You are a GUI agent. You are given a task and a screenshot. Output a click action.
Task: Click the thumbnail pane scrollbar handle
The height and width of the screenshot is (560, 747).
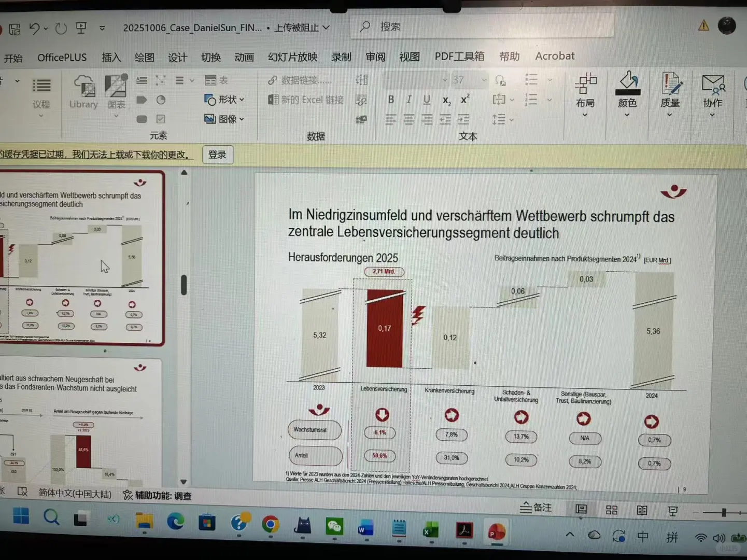tap(184, 285)
